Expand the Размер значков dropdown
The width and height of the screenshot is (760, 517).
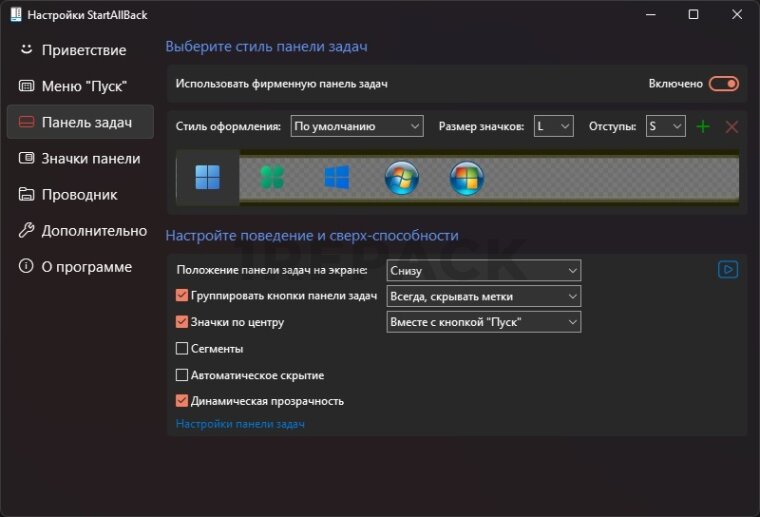[x=552, y=126]
